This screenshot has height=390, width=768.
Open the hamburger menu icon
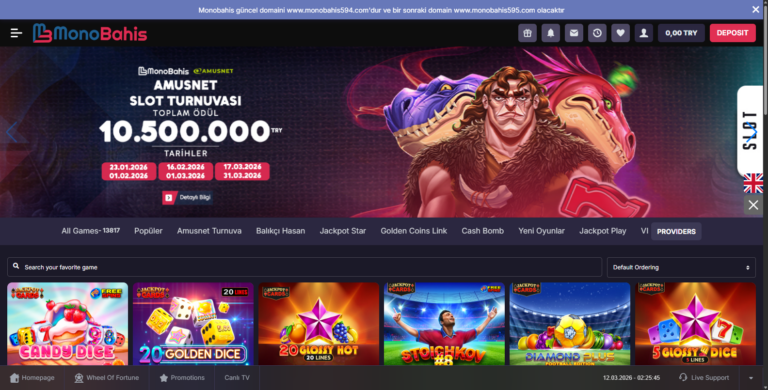16,33
